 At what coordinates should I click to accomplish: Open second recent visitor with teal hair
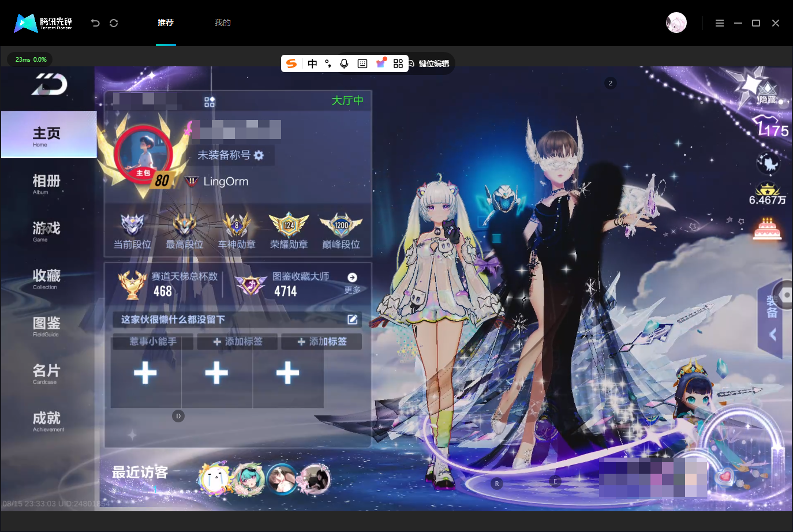tap(249, 479)
